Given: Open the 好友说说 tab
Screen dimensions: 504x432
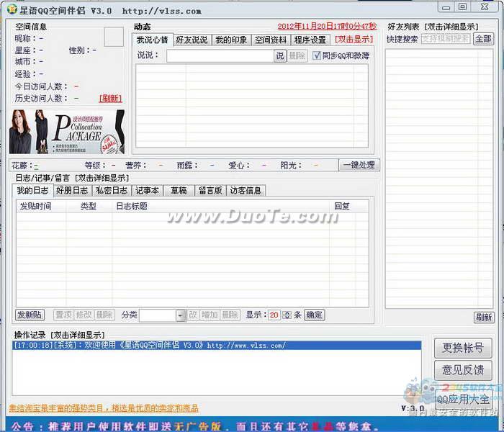Looking at the screenshot, I should [x=192, y=40].
